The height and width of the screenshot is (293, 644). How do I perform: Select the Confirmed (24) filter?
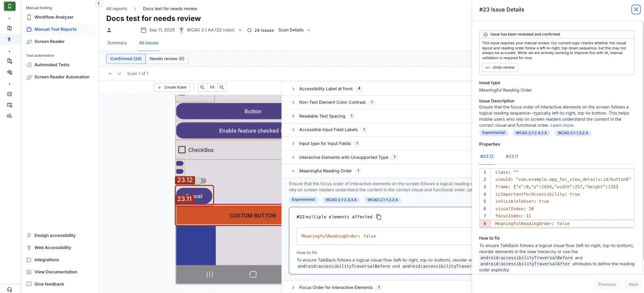pyautogui.click(x=126, y=59)
